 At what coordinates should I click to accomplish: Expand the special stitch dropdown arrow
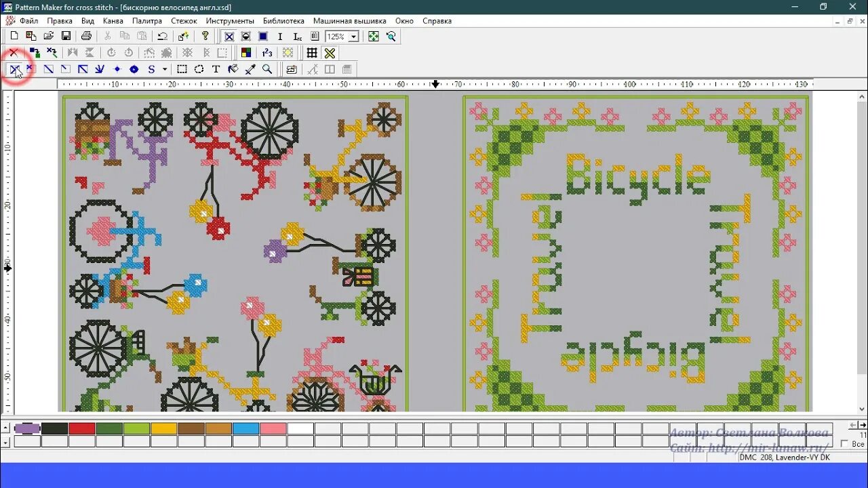pos(164,69)
